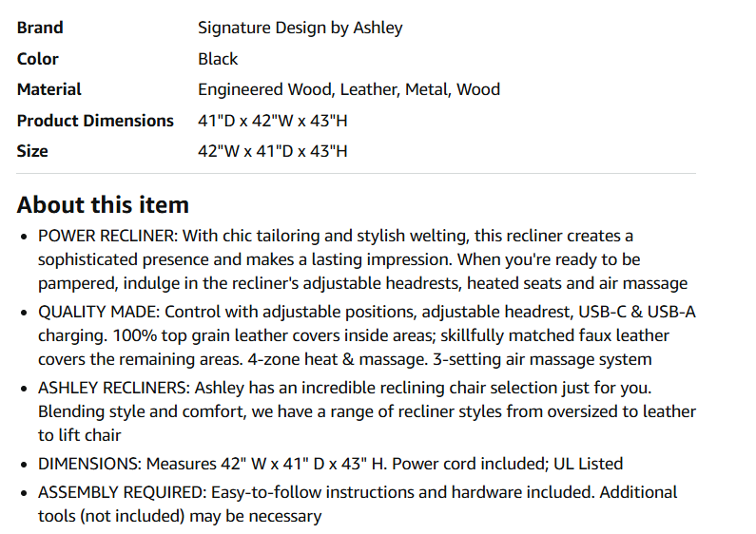Image resolution: width=756 pixels, height=534 pixels.
Task: Click the About this item heading
Action: (x=103, y=205)
